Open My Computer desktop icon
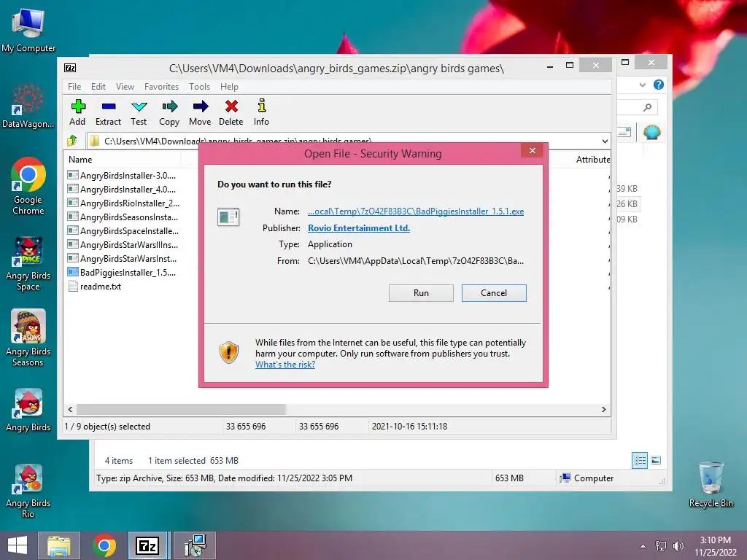The width and height of the screenshot is (747, 560). 28,31
